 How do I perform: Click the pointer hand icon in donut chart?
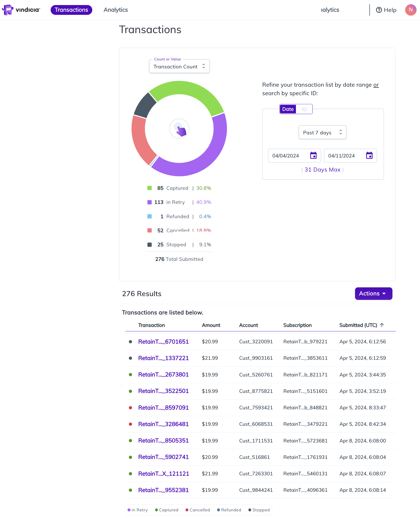pos(179,129)
